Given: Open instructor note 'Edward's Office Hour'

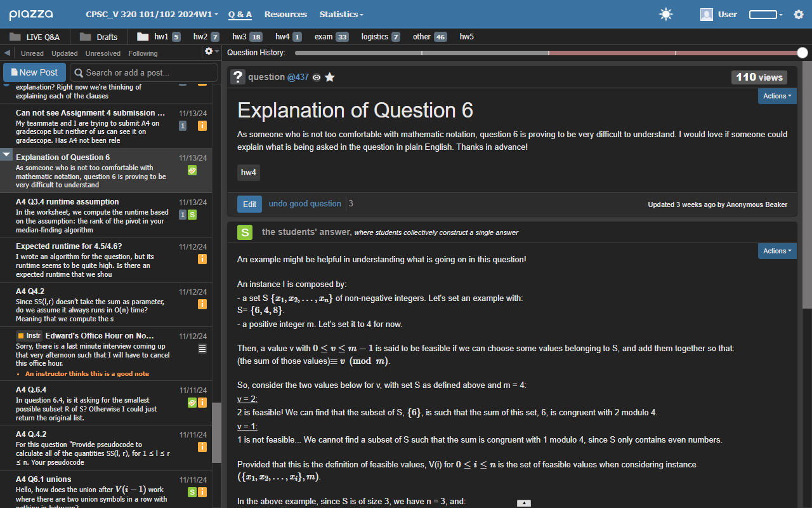Looking at the screenshot, I should tap(106, 354).
